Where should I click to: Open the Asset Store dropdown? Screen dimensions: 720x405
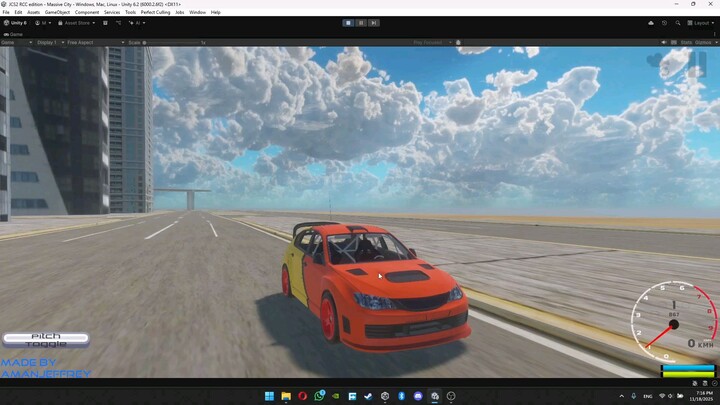[76, 22]
